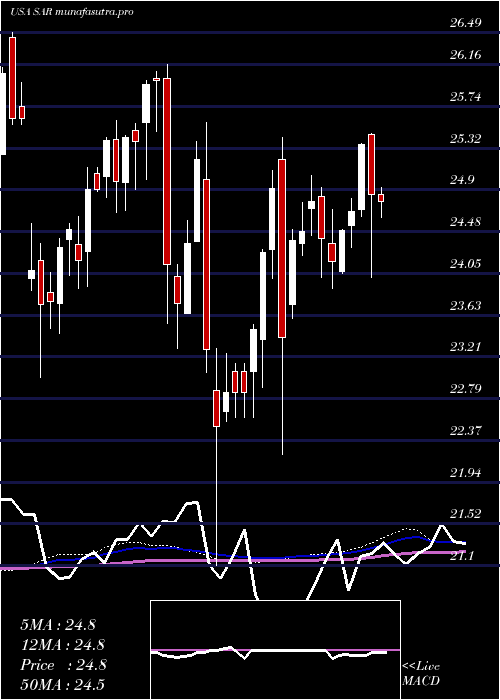Viewport: 500px width, 700px height.
Task: Click the '5MA : 24.8' reading
Action: 58,625
